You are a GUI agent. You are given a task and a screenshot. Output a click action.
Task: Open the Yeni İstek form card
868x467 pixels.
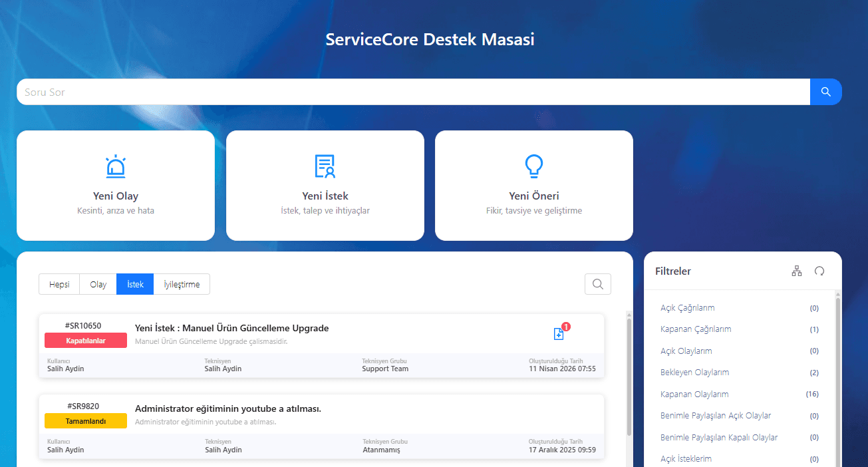[325, 186]
